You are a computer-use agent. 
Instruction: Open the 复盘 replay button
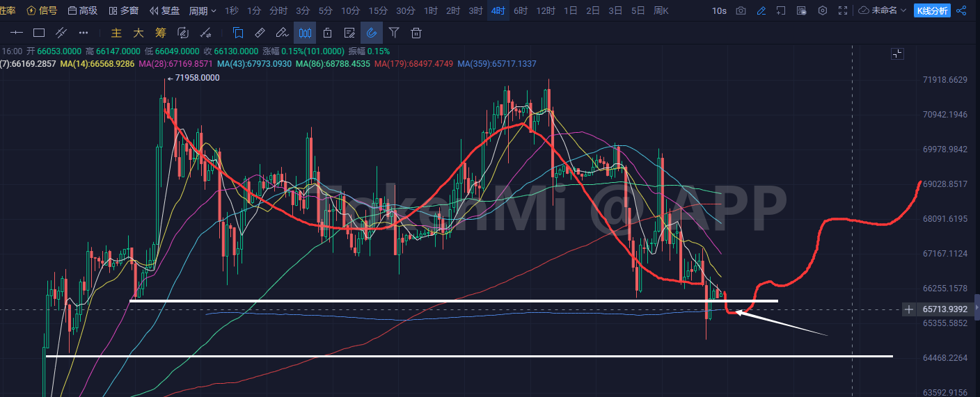pos(165,11)
